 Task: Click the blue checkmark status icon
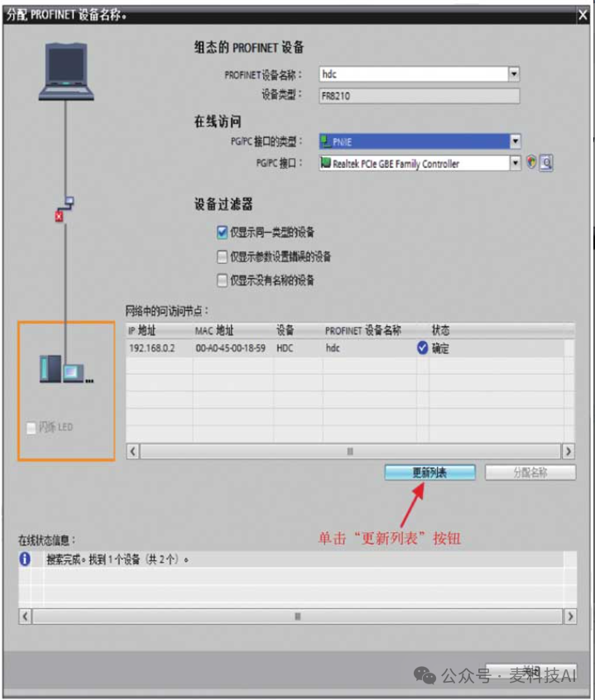tap(422, 348)
